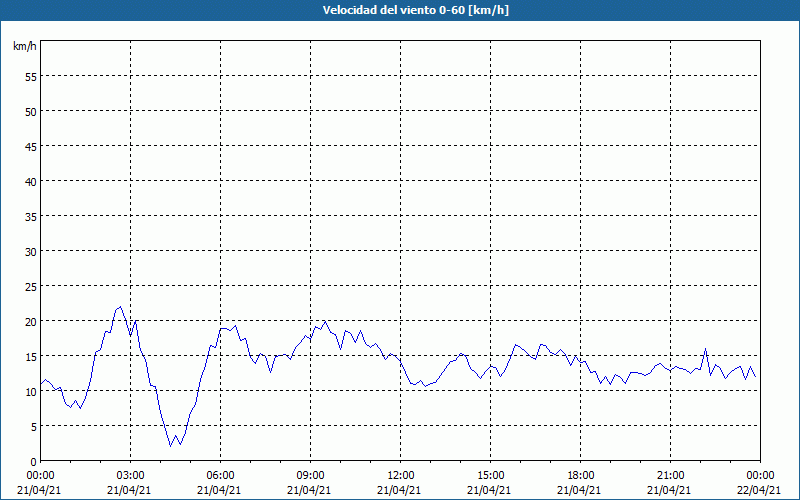The width and height of the screenshot is (800, 500).
Task: Click the "40" y-axis value
Action: tap(31, 181)
